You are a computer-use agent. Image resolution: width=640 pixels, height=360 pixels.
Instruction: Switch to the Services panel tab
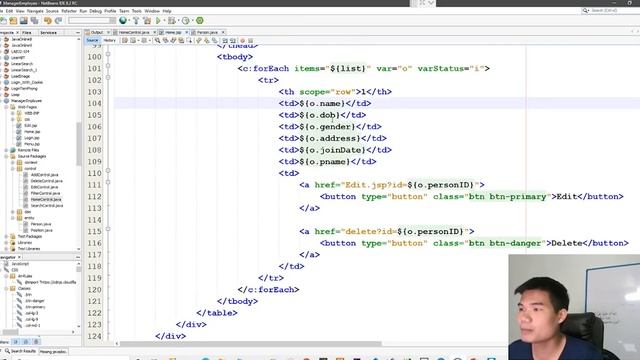point(48,32)
